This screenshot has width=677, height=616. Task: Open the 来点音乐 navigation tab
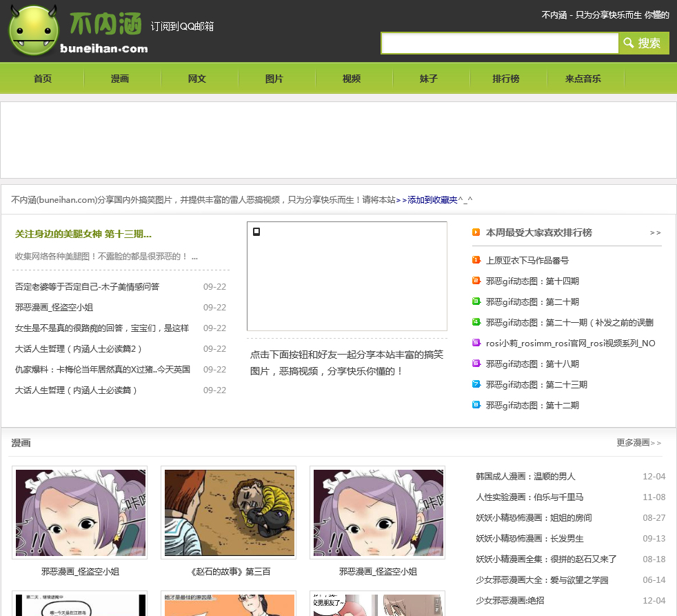click(x=583, y=79)
